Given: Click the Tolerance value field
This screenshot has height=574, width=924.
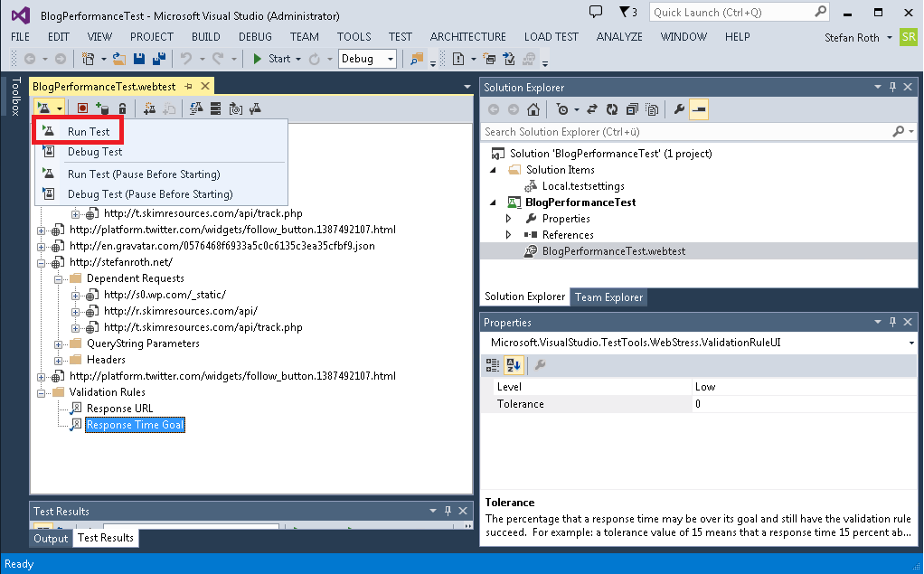Looking at the screenshot, I should 804,404.
